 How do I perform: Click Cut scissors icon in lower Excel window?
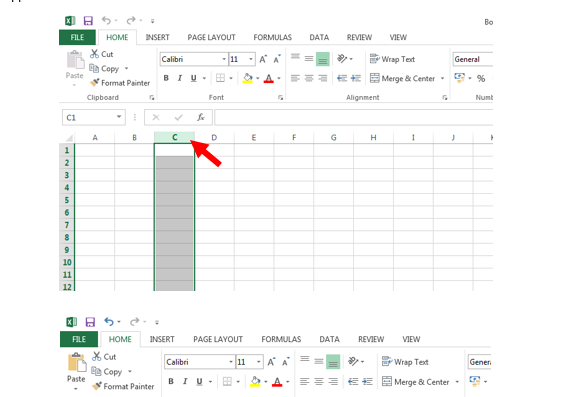(97, 357)
